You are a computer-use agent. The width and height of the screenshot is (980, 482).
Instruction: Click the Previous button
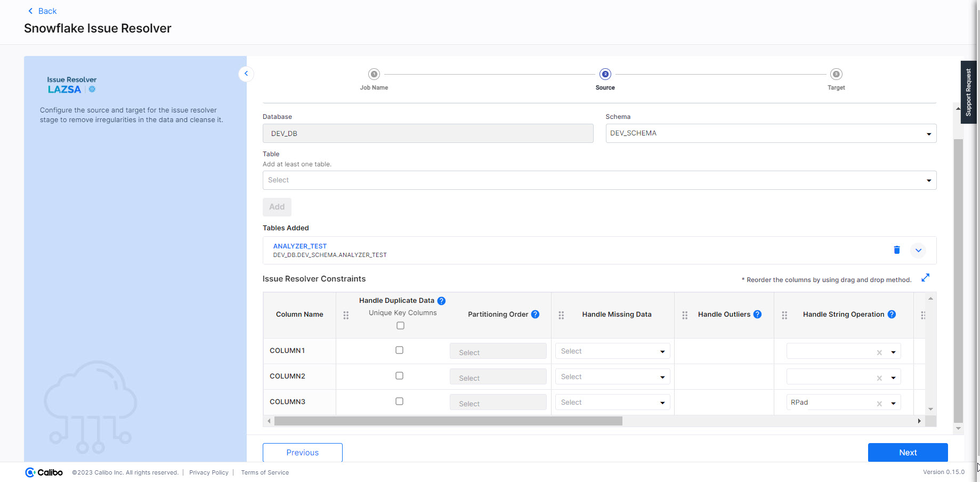[x=302, y=453]
